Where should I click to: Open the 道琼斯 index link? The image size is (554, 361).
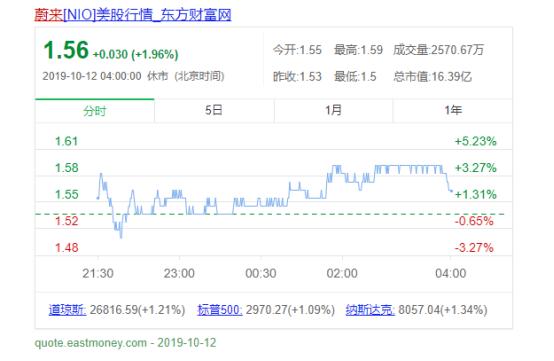(x=67, y=310)
